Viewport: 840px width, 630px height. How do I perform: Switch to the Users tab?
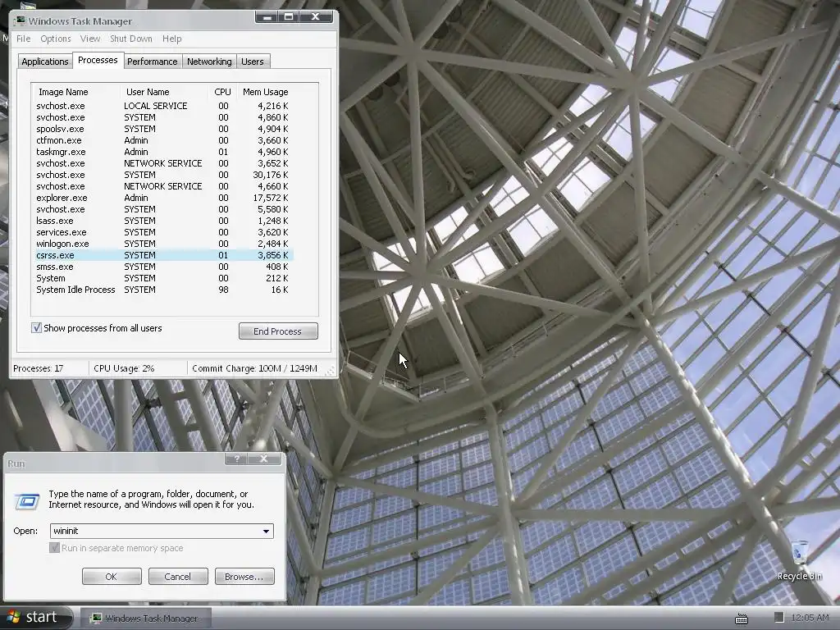[253, 61]
